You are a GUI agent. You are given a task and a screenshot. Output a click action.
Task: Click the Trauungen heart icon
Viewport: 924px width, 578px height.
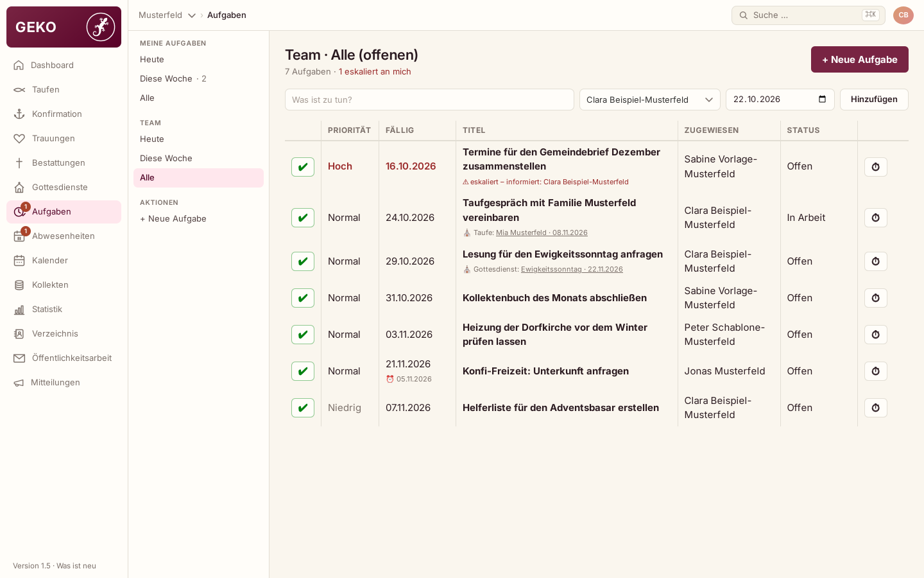(19, 138)
